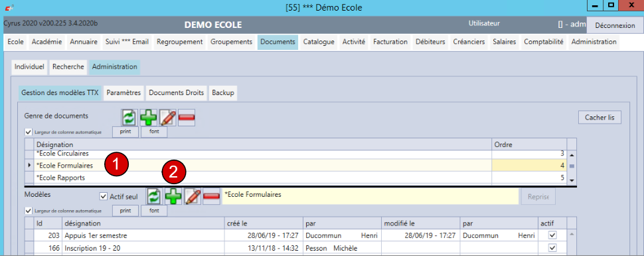The height and width of the screenshot is (256, 644).
Task: Toggle actif checkbox for Inscription 19 - 20
Action: click(x=552, y=248)
